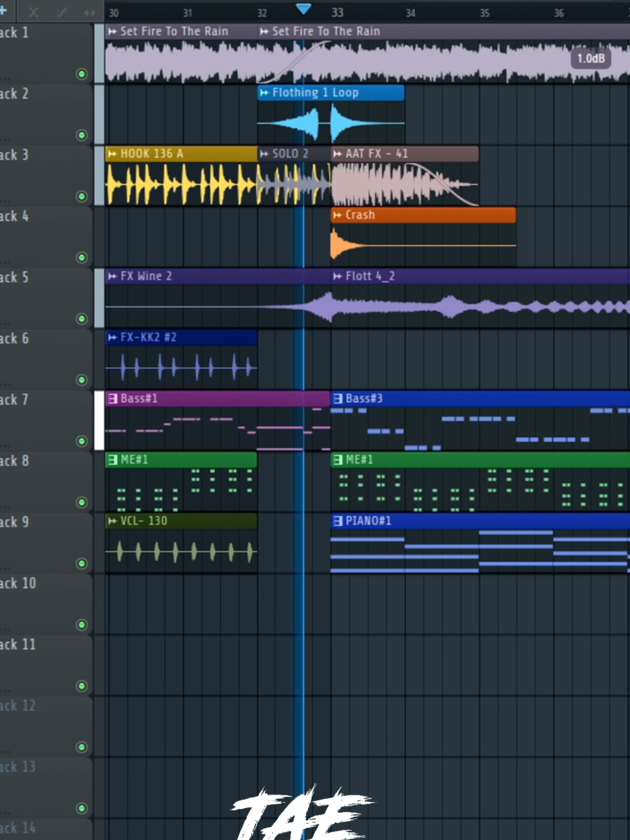
Task: Select the Track 7 header label
Action: coord(14,400)
